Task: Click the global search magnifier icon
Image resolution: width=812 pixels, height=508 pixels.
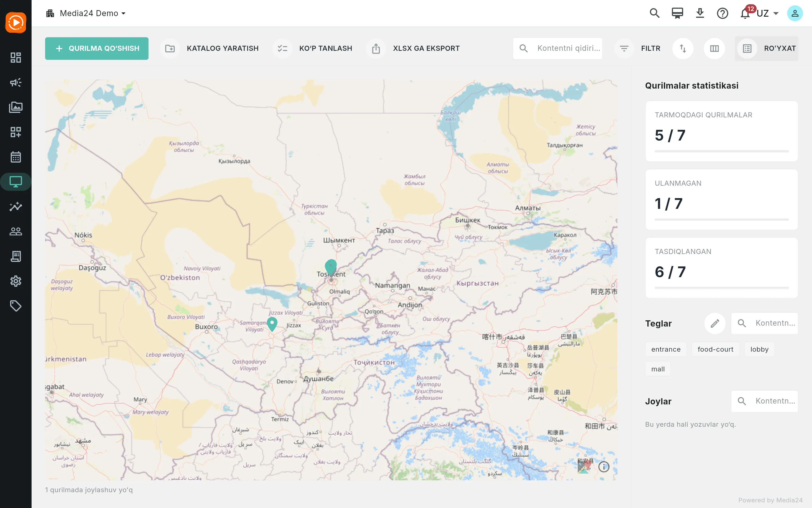Action: [654, 14]
